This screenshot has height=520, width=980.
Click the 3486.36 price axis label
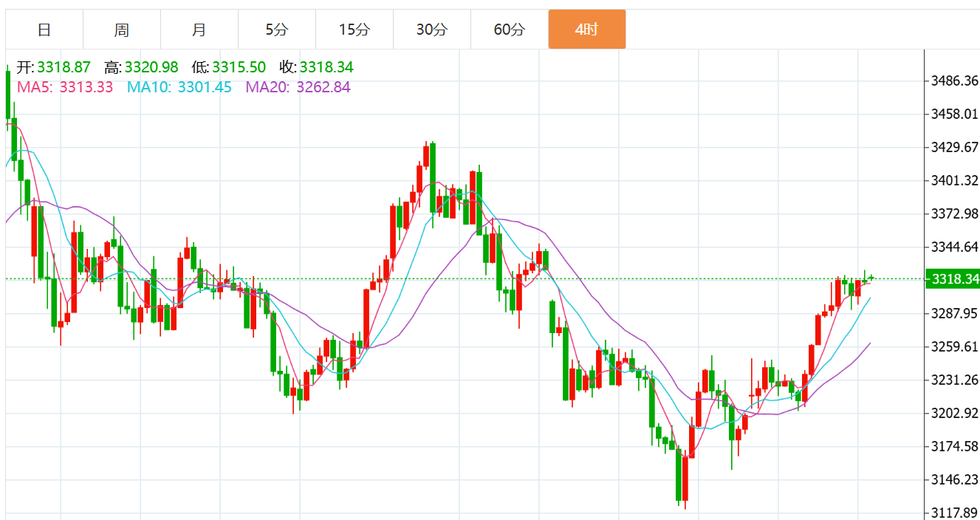[955, 81]
